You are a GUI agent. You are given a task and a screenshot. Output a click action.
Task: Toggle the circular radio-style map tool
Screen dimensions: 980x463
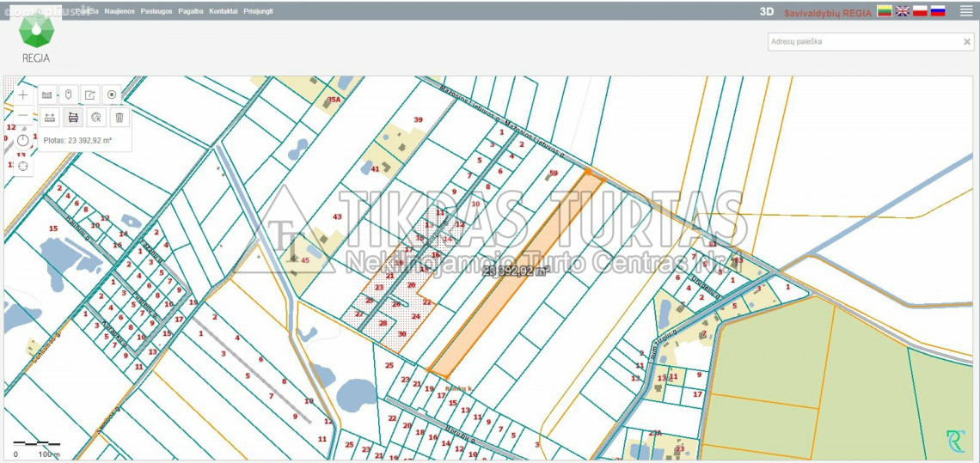click(x=112, y=94)
